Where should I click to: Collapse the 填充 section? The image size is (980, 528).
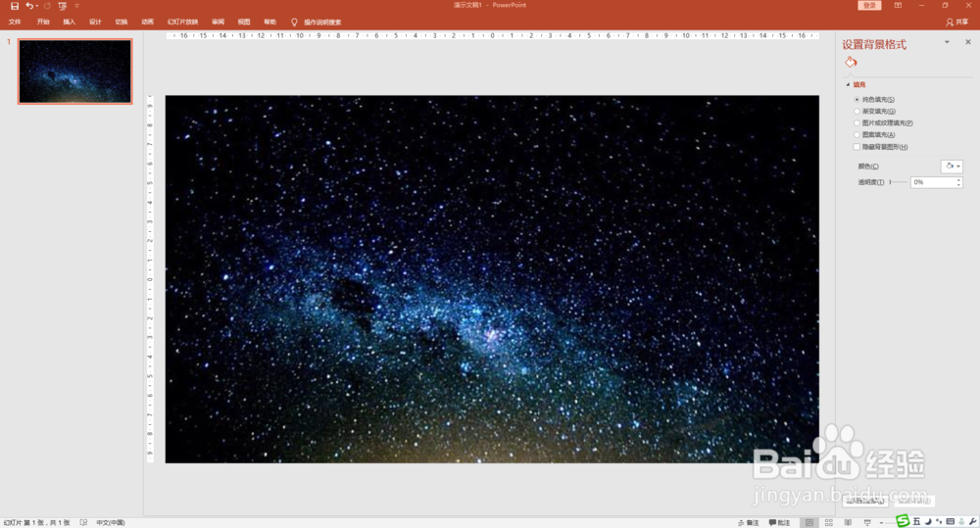[x=848, y=84]
